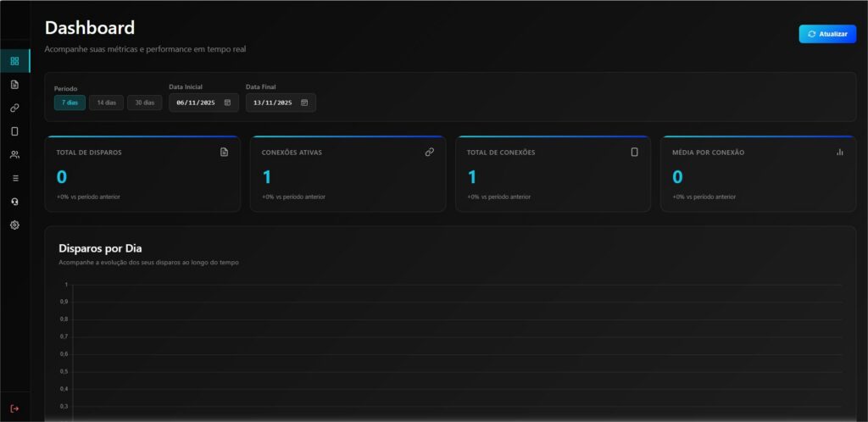Click the list icon in sidebar
This screenshot has height=422, width=868.
pos(14,178)
